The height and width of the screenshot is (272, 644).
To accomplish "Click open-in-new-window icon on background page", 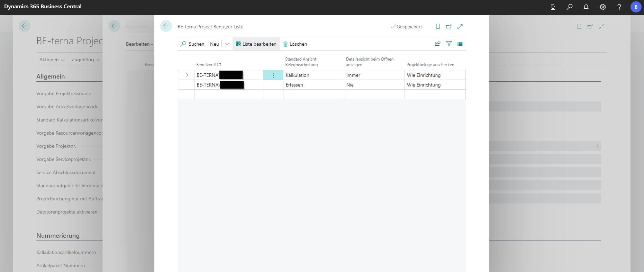I will (590, 27).
